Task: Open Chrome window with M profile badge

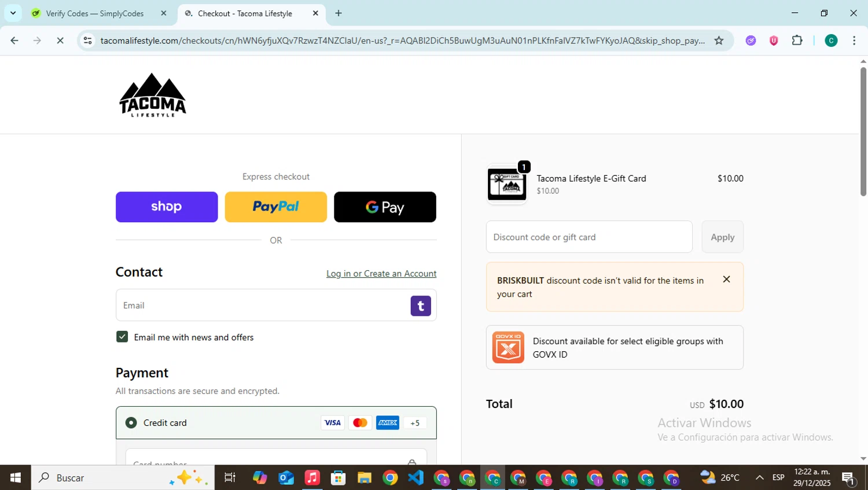Action: (x=518, y=478)
